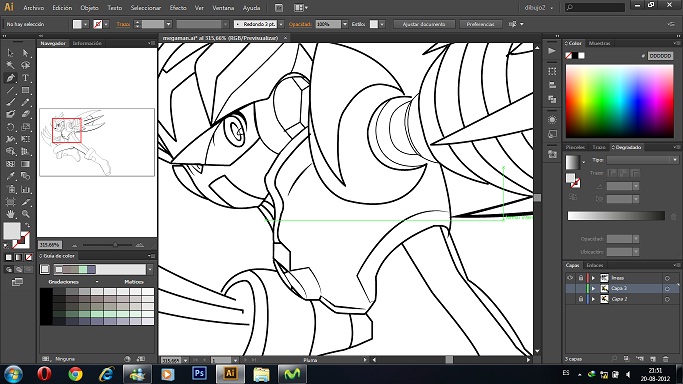Open Google Chrome from the taskbar

(75, 374)
